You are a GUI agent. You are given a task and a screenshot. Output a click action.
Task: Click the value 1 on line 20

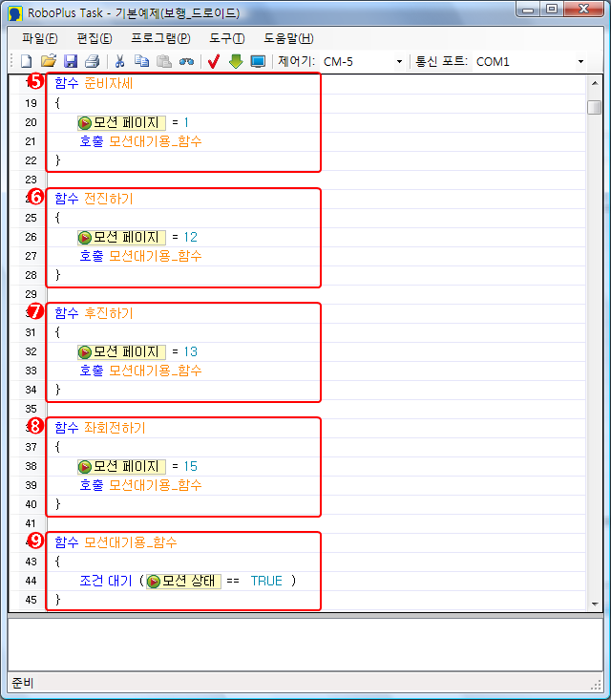[x=186, y=122]
